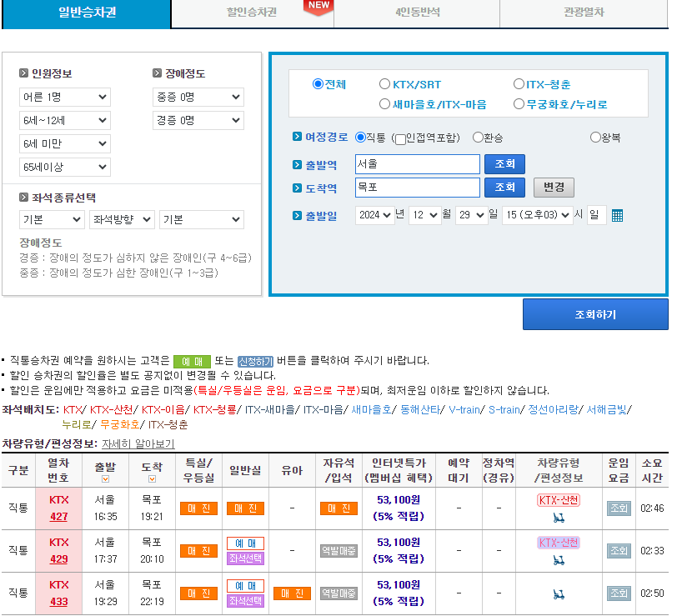This screenshot has width=677, height=616.
Task: Open 어른 1명 passenger dropdown
Action: coord(65,98)
